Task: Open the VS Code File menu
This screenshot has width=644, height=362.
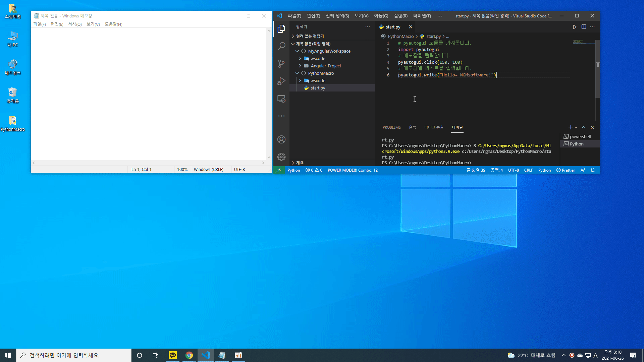Action: click(294, 16)
